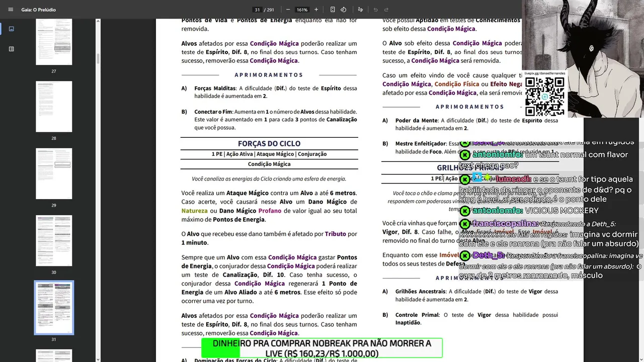Screen dimensions: 644x362
Task: Click the redo arrow in toolbar
Action: (386, 10)
